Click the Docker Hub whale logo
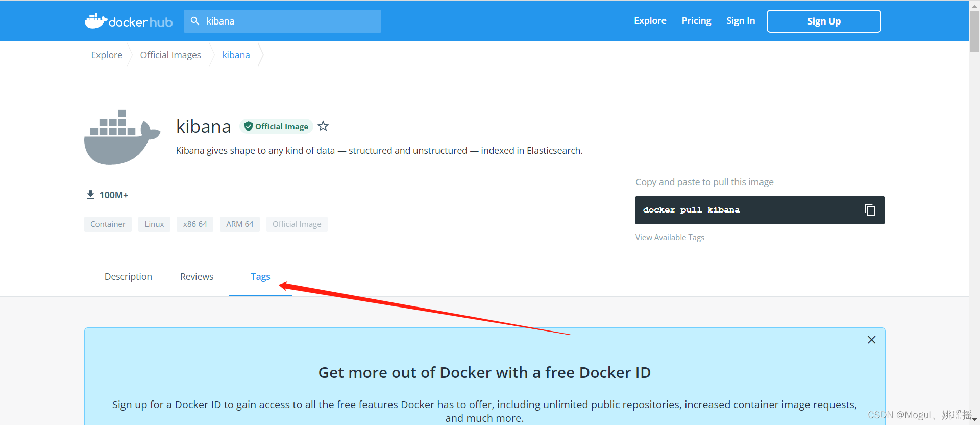 pyautogui.click(x=129, y=21)
